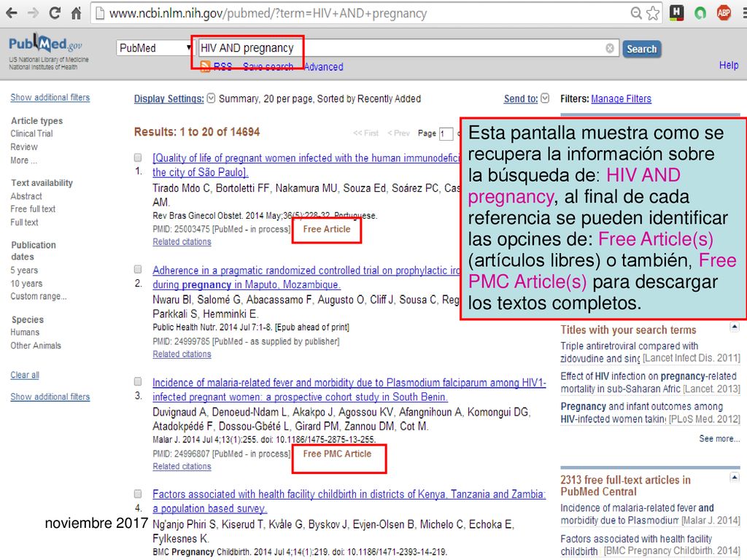Screen dimensions: 747x560
Task: Select checkbox for result 1 Quality of life
Action: (x=138, y=157)
